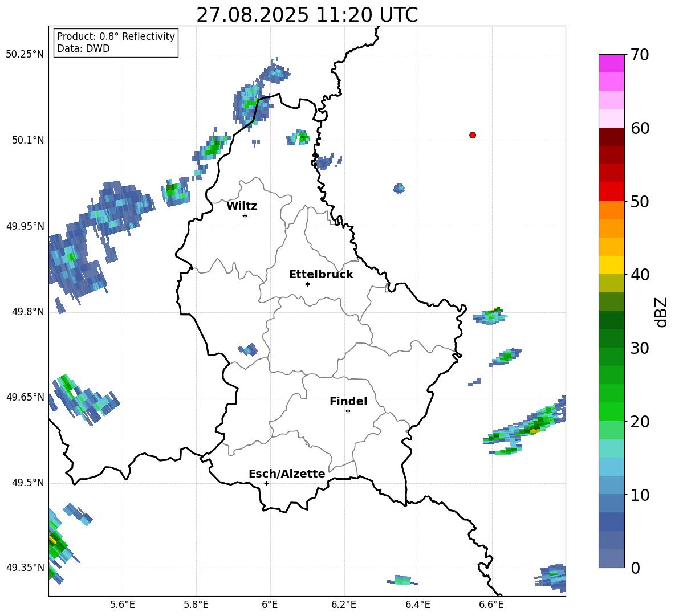
Task: Click the dBZ colorbar axis label
Action: pyautogui.click(x=662, y=312)
